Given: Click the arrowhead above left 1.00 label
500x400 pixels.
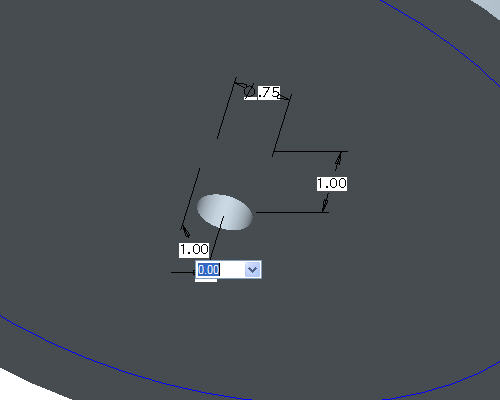Looking at the screenshot, I should 185,231.
